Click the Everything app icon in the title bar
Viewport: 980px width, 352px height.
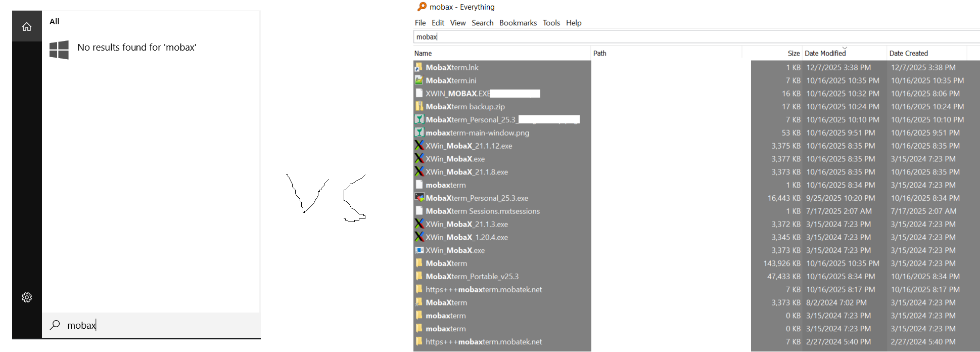[422, 7]
